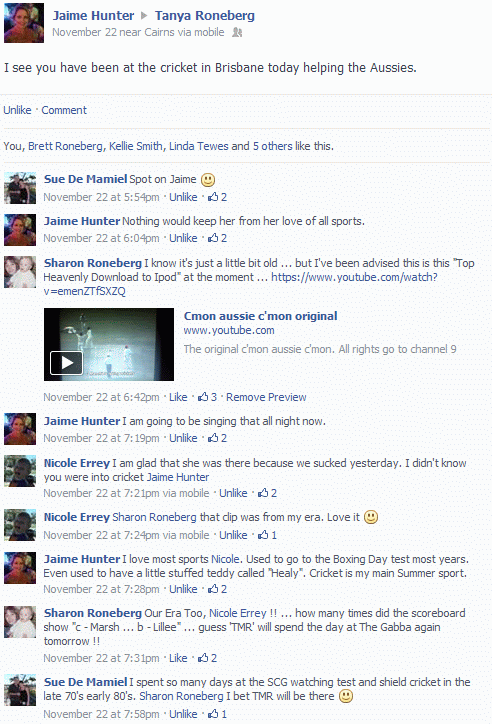
Task: Click Comment link under the post
Action: [64, 110]
